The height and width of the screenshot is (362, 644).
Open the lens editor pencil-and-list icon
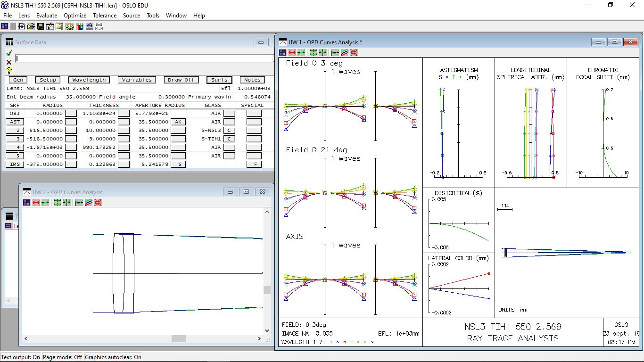click(x=50, y=27)
